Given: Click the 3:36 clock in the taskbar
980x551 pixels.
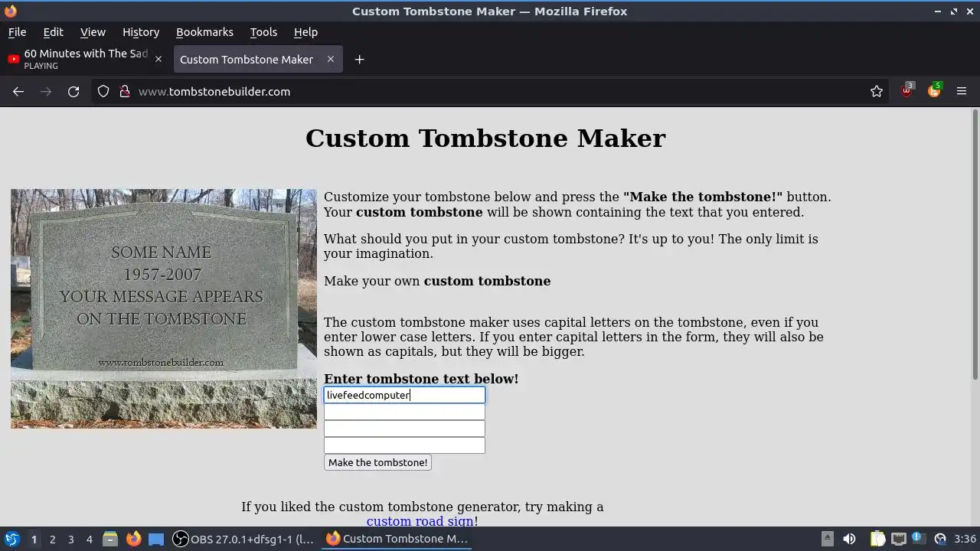Looking at the screenshot, I should pyautogui.click(x=965, y=539).
